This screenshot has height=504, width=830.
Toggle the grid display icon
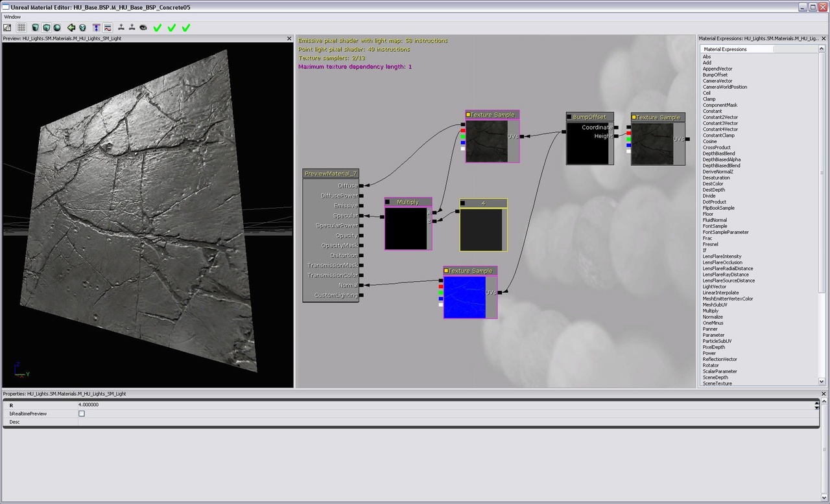(x=21, y=27)
